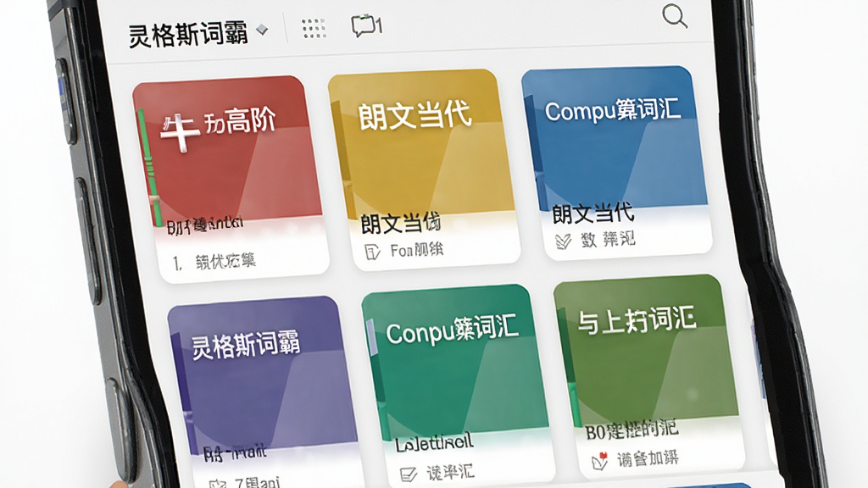
Task: Open the yellow 朗文当代 dictionary card
Action: click(x=424, y=169)
